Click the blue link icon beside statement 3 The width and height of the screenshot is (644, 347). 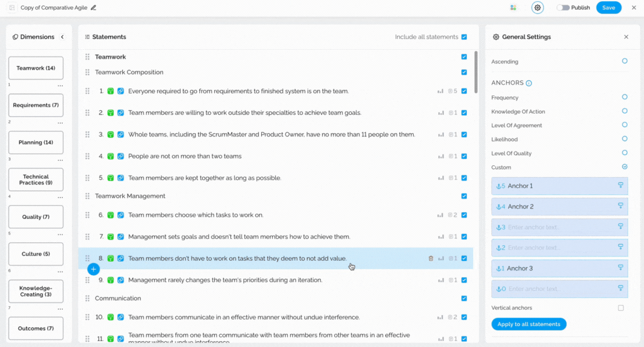pos(121,134)
